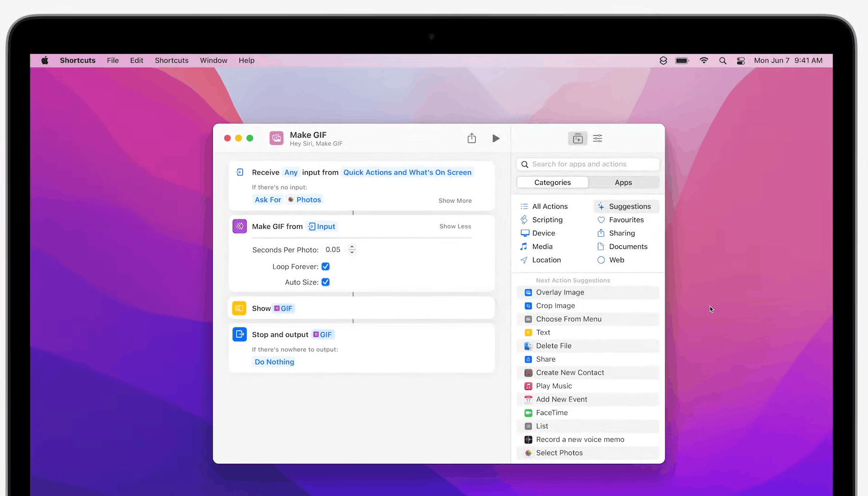This screenshot has width=868, height=496.
Task: Increase Seconds Per Photo with the stepper
Action: (x=352, y=247)
